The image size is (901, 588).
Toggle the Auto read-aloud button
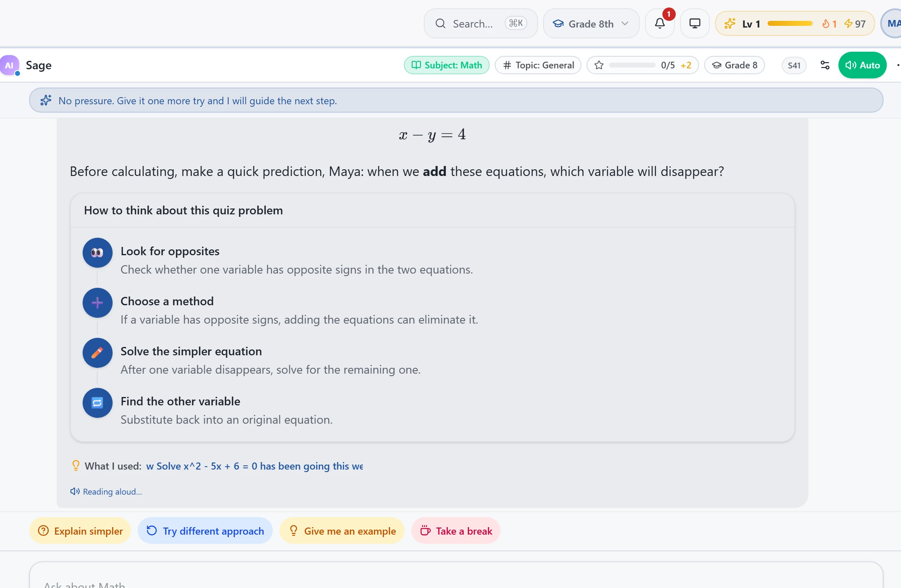click(x=862, y=65)
